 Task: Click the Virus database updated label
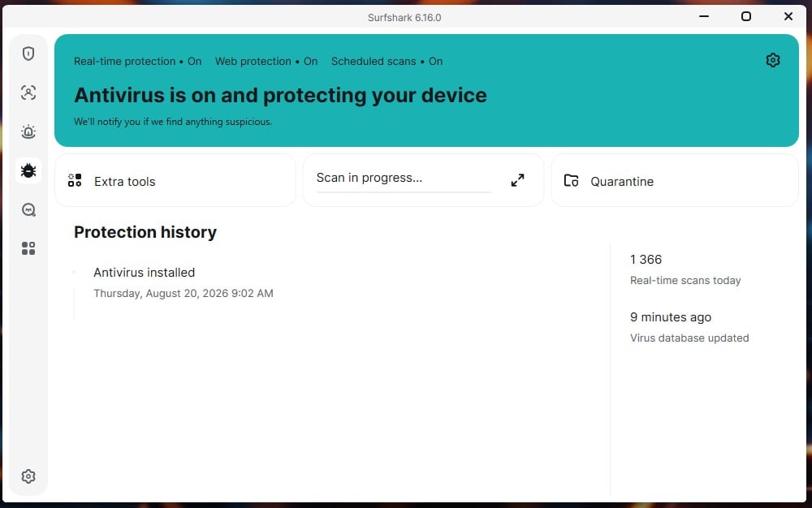(689, 338)
